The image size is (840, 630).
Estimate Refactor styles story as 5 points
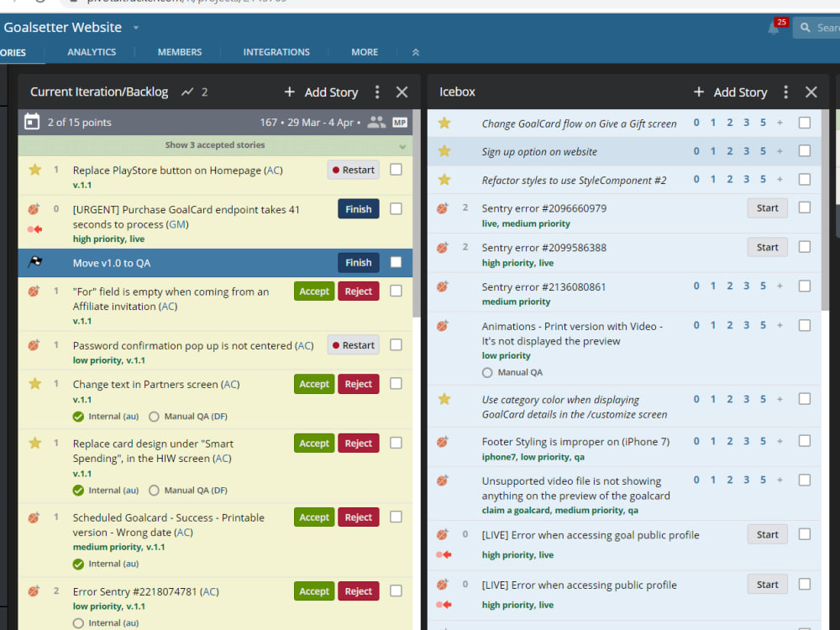763,179
